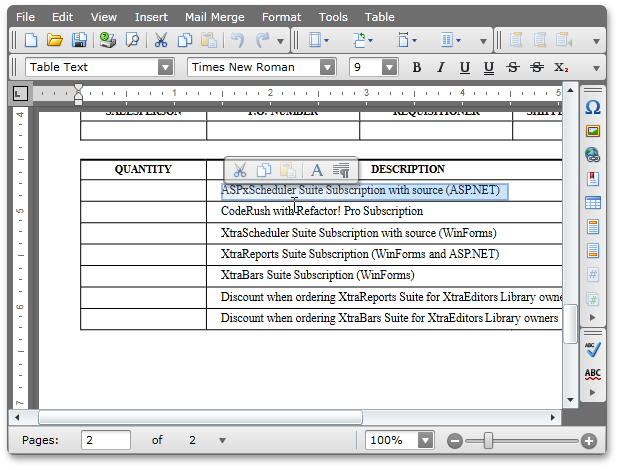Open the File menu
This screenshot has height=470, width=620.
coord(25,17)
